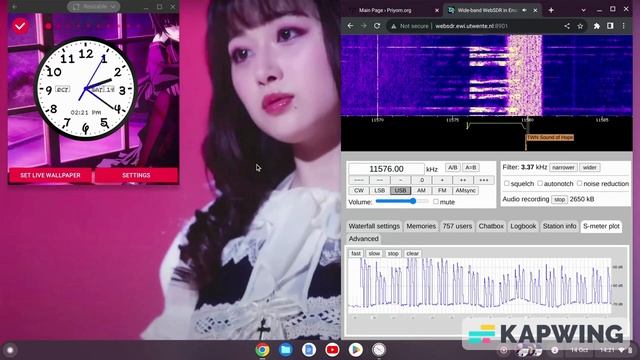Viewport: 640px width, 360px height.
Task: Open Chrome extensions puzzle icon
Action: (x=597, y=26)
